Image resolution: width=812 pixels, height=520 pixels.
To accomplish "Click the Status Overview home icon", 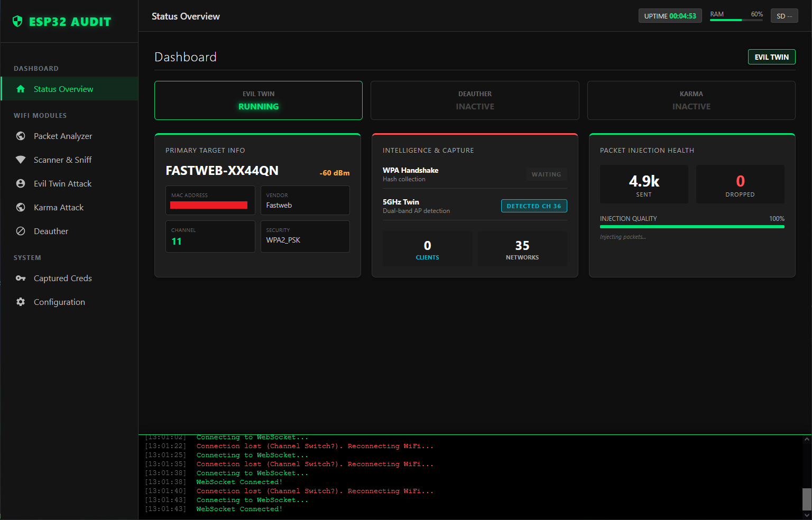I will click(x=20, y=89).
